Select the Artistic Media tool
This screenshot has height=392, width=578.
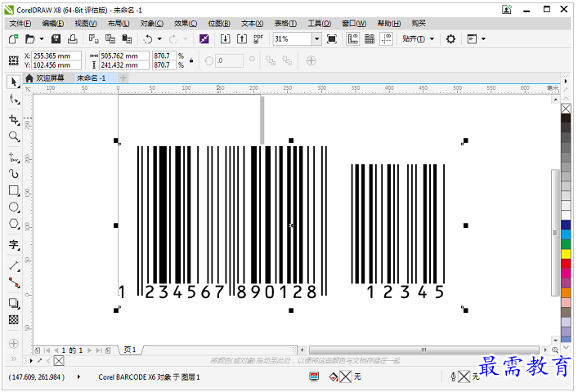click(x=14, y=174)
